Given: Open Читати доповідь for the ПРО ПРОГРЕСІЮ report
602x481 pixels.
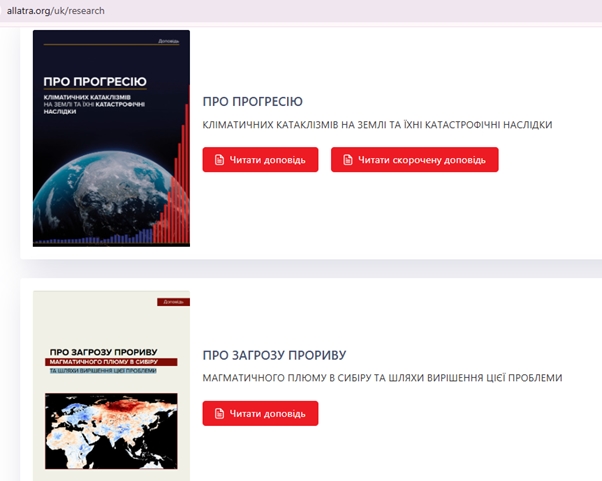Looking at the screenshot, I should [260, 160].
